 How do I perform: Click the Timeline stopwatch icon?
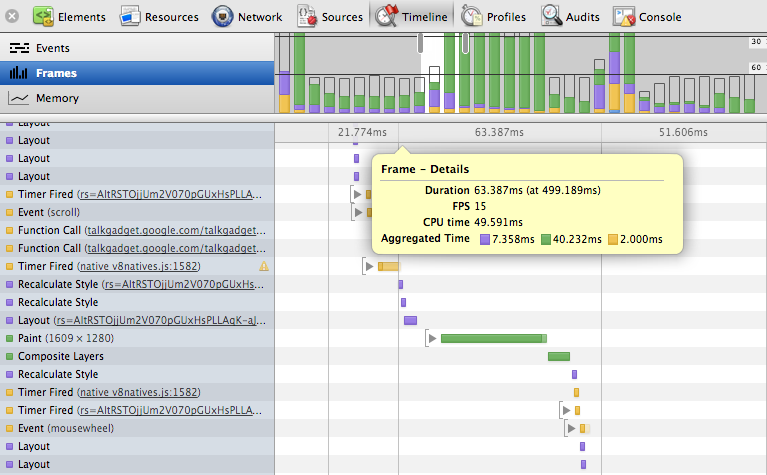[387, 16]
